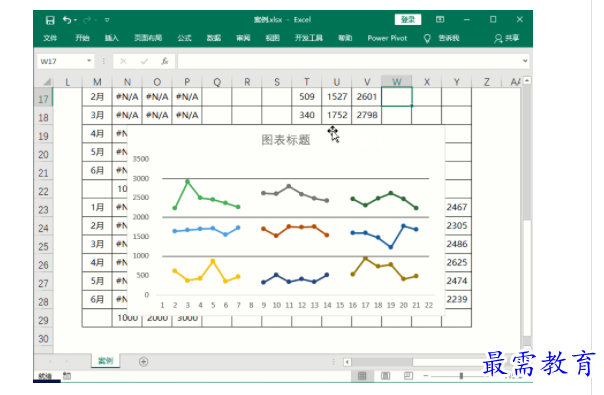The height and width of the screenshot is (395, 604).
Task: Select column T header
Action: point(307,82)
